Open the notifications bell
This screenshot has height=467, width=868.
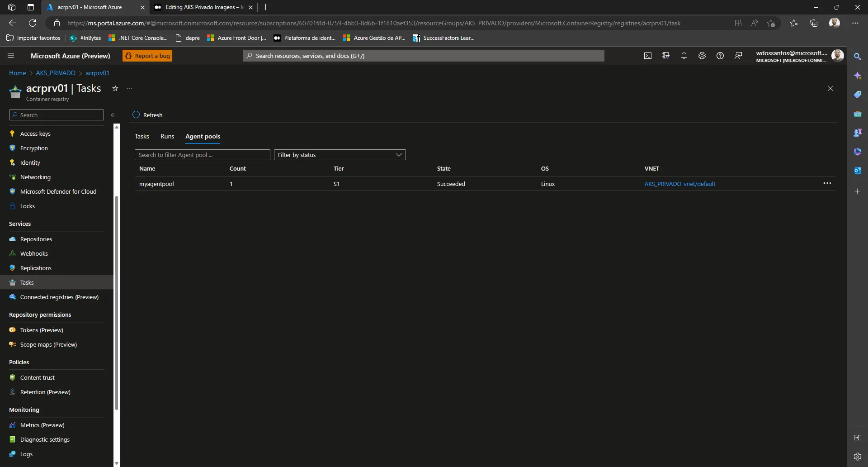pyautogui.click(x=684, y=56)
